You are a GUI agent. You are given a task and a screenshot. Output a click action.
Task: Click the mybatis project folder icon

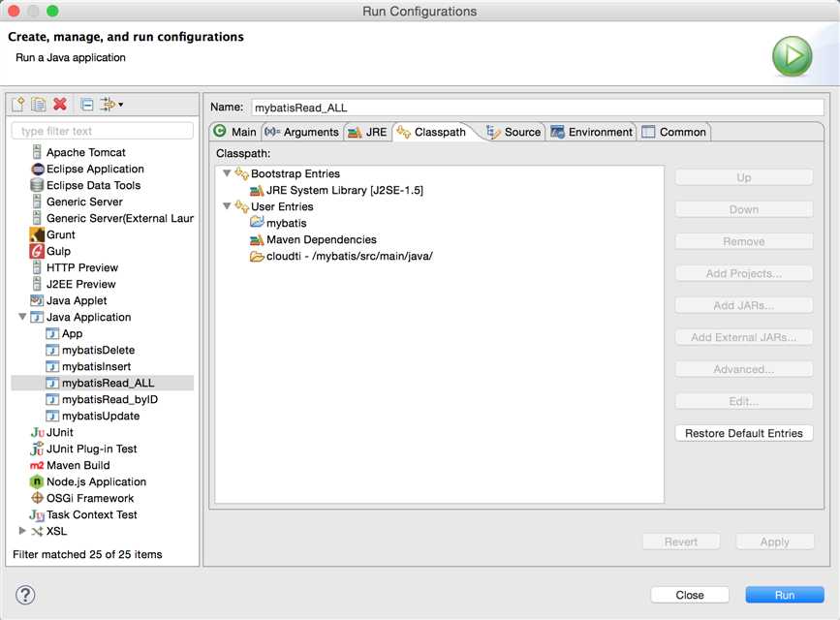point(257,223)
